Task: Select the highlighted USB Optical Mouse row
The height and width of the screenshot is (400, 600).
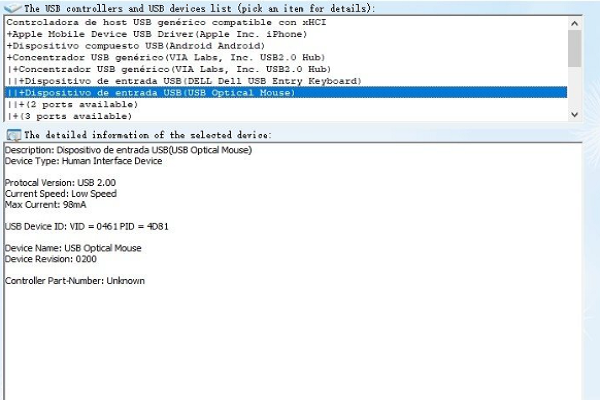Action: coord(286,93)
